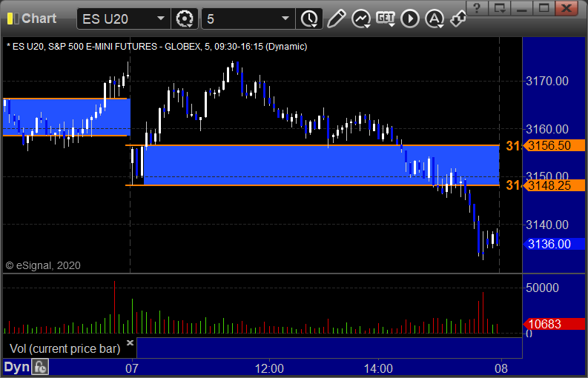
Task: Open the time template clock icon
Action: coord(309,19)
